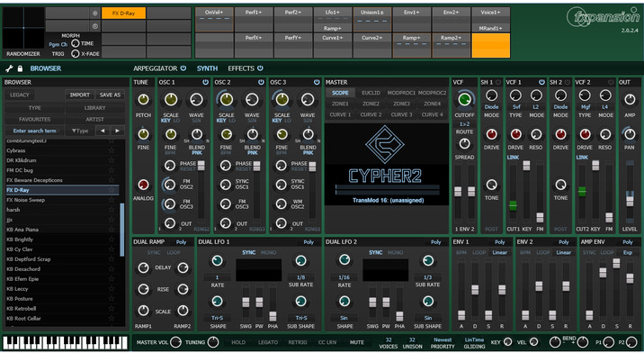Open VCF route 1>2 dropdown

(x=464, y=124)
